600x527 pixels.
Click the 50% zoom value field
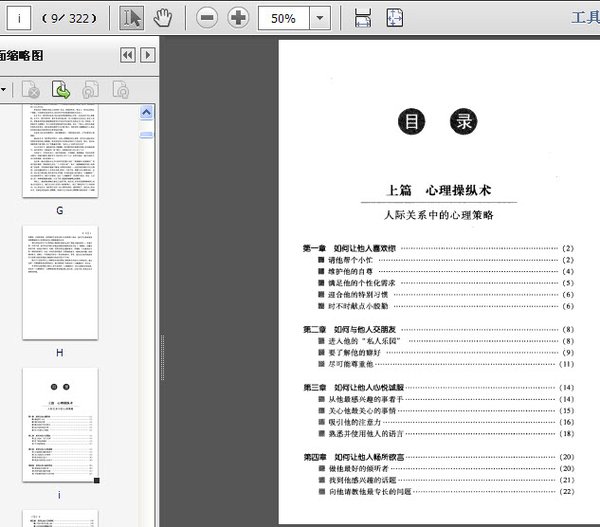click(283, 18)
